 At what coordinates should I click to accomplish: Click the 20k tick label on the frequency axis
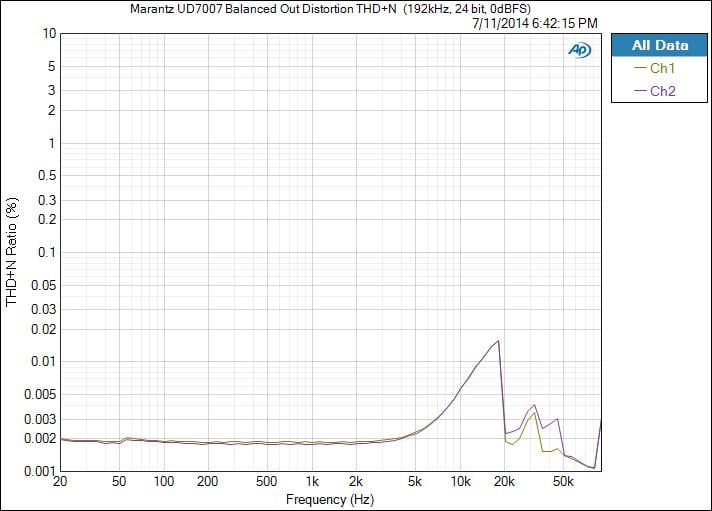504,482
